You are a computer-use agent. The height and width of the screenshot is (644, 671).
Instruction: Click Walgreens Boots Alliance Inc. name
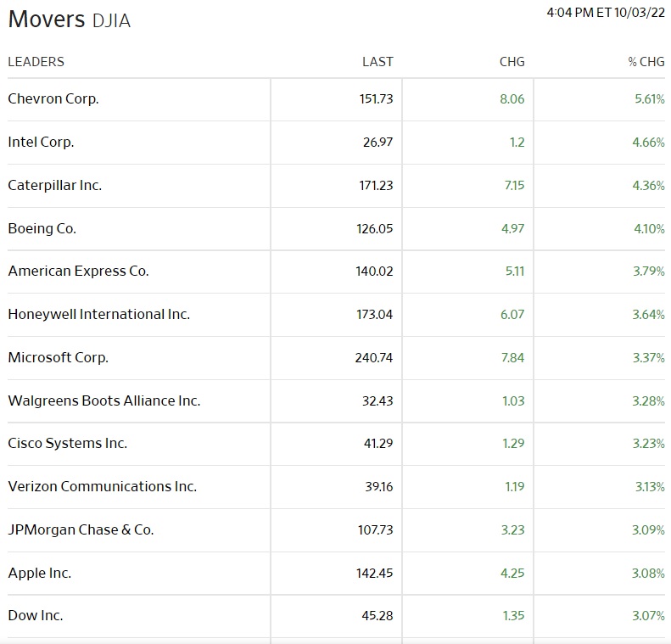(104, 400)
